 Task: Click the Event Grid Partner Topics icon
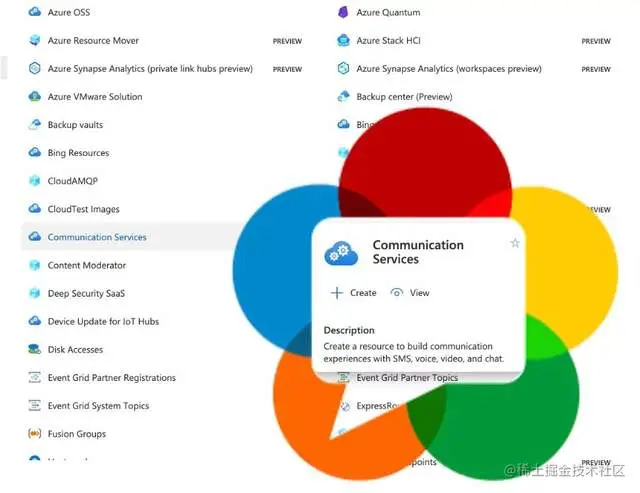(x=343, y=378)
